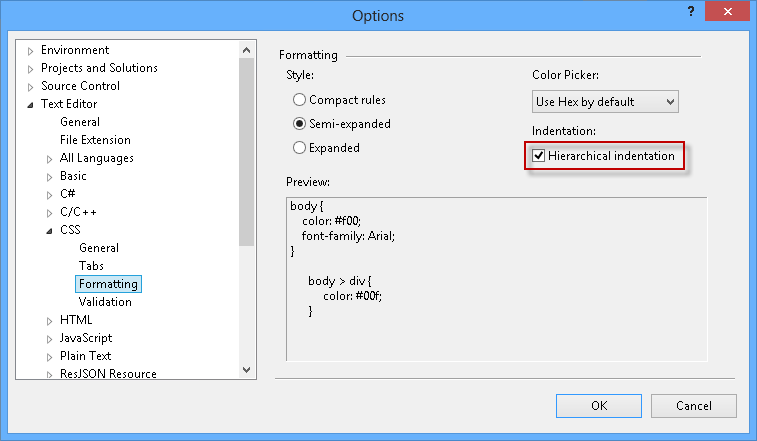
Task: Cancel the Options dialog
Action: [693, 406]
